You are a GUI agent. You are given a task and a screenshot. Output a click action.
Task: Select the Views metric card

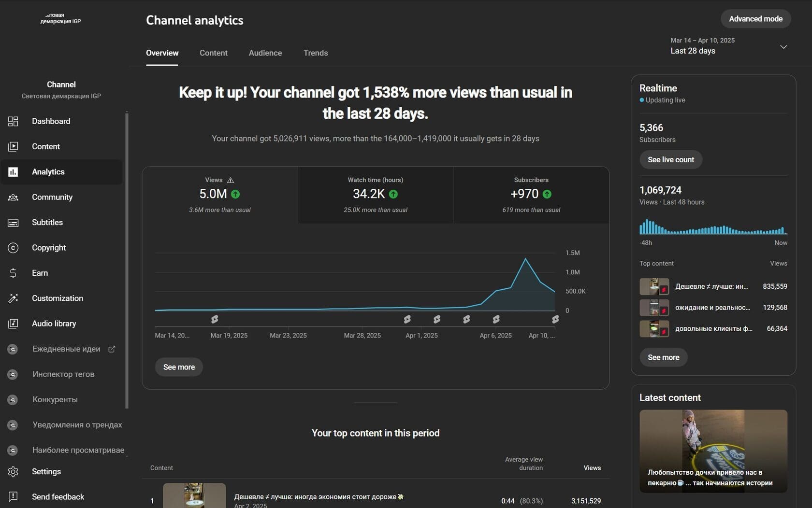coord(220,195)
